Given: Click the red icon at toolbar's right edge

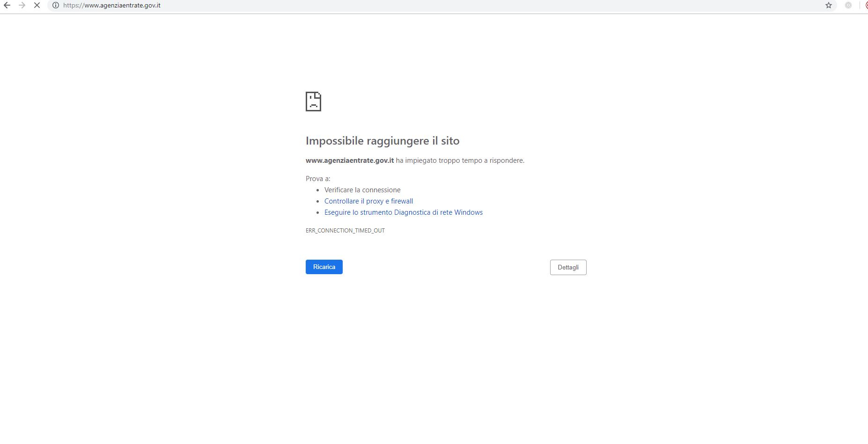Looking at the screenshot, I should (x=866, y=6).
